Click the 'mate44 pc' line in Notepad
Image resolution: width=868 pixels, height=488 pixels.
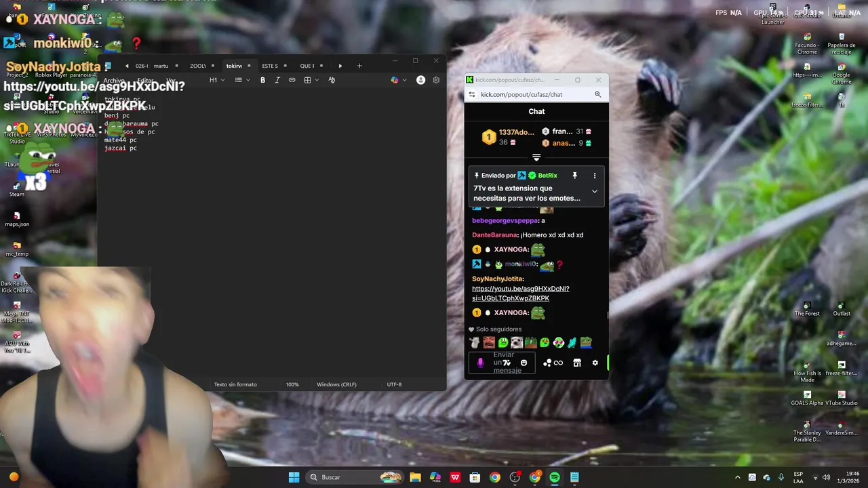pos(121,140)
